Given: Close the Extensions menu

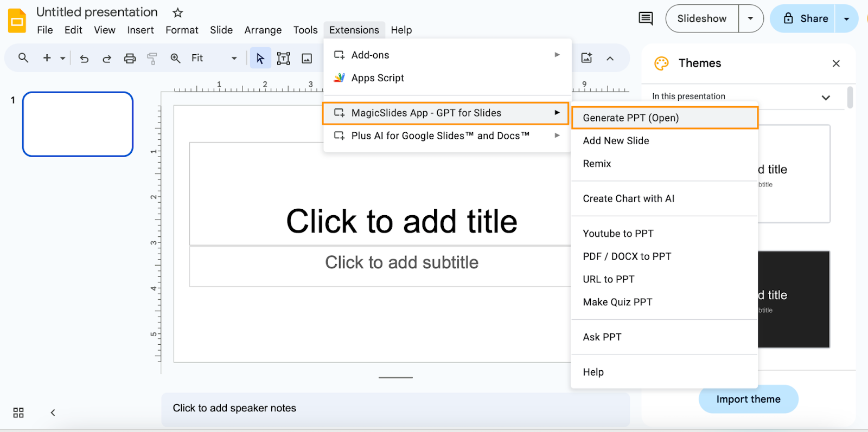Looking at the screenshot, I should pyautogui.click(x=354, y=30).
